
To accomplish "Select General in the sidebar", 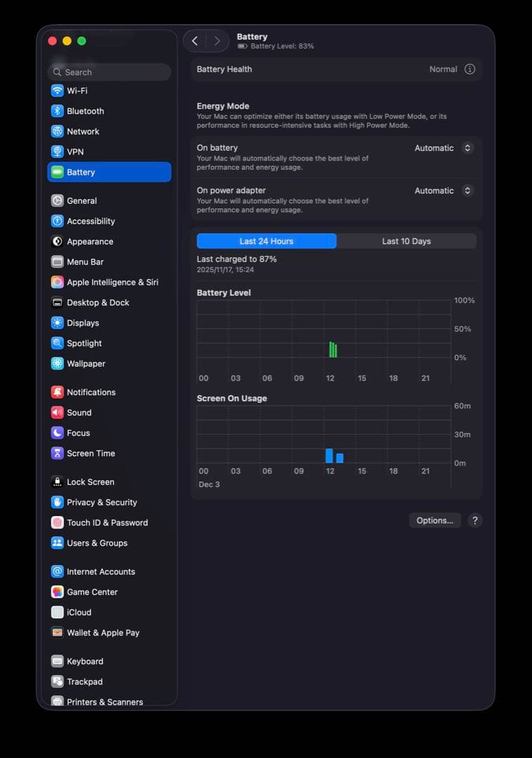I will click(x=81, y=201).
